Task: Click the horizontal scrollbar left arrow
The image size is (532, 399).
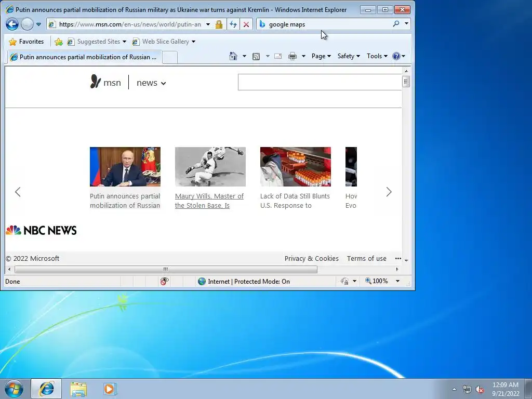Action: 9,270
